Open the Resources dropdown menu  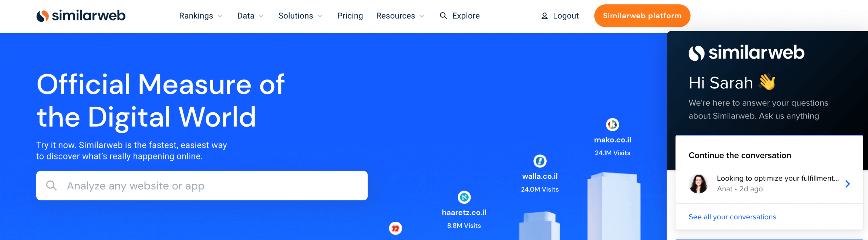pos(400,16)
